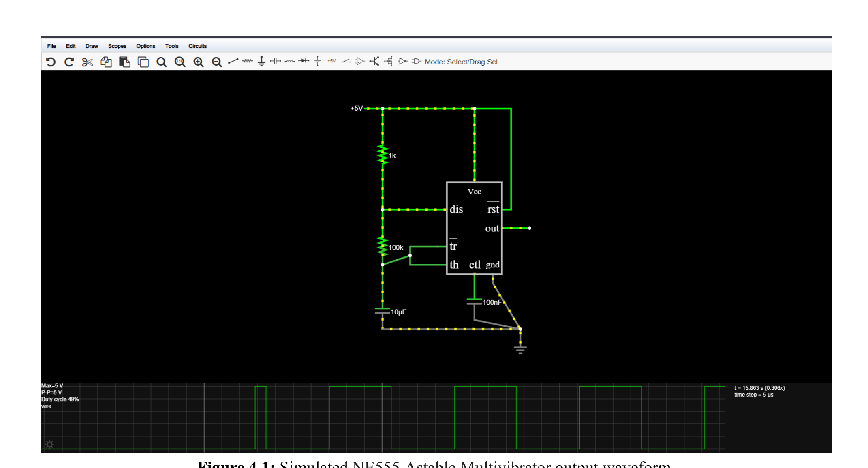Select the Resistor tool in toolbar
Screen dimensions: 868x468
pos(247,61)
